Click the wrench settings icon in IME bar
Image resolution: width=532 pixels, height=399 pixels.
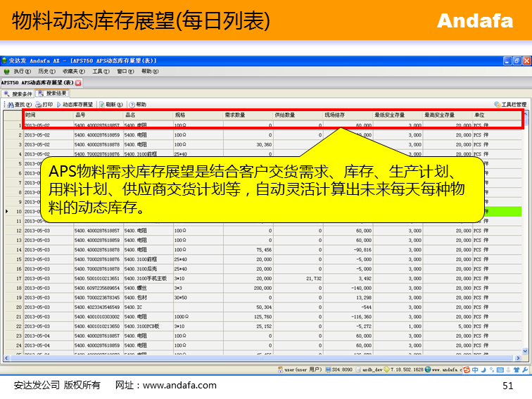(x=524, y=369)
